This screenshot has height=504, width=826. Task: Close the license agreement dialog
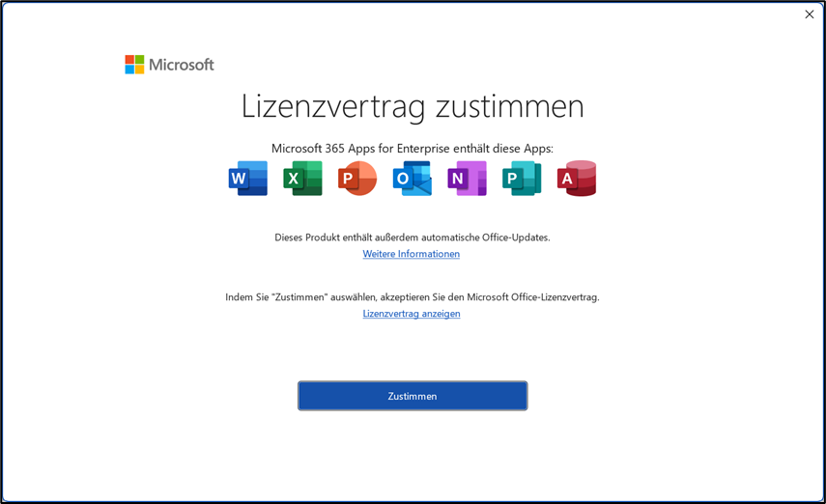(x=810, y=14)
